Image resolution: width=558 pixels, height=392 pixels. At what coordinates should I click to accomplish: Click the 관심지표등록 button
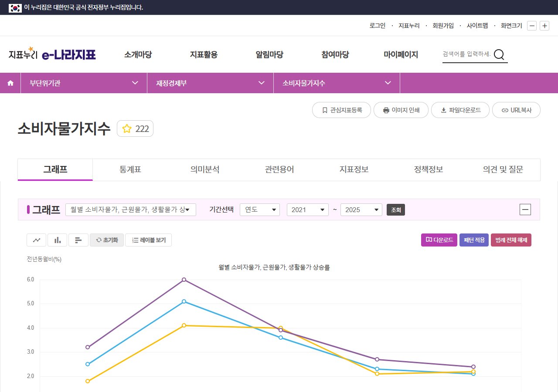pos(341,110)
